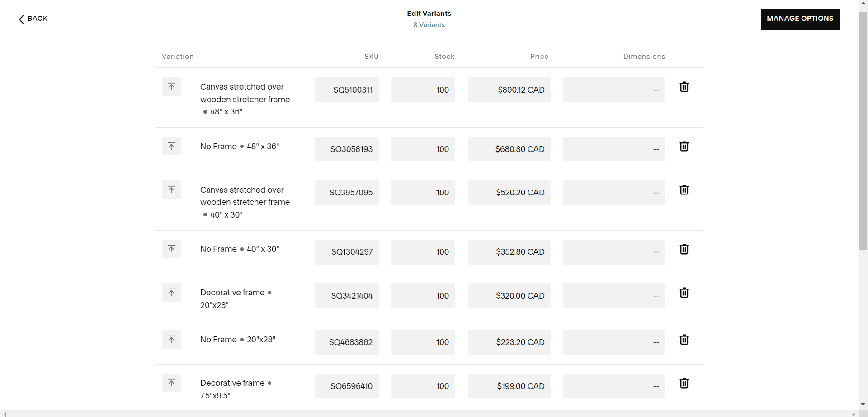Set dimensions for SQ6596410 variant
Image resolution: width=868 pixels, height=417 pixels.
pos(614,386)
